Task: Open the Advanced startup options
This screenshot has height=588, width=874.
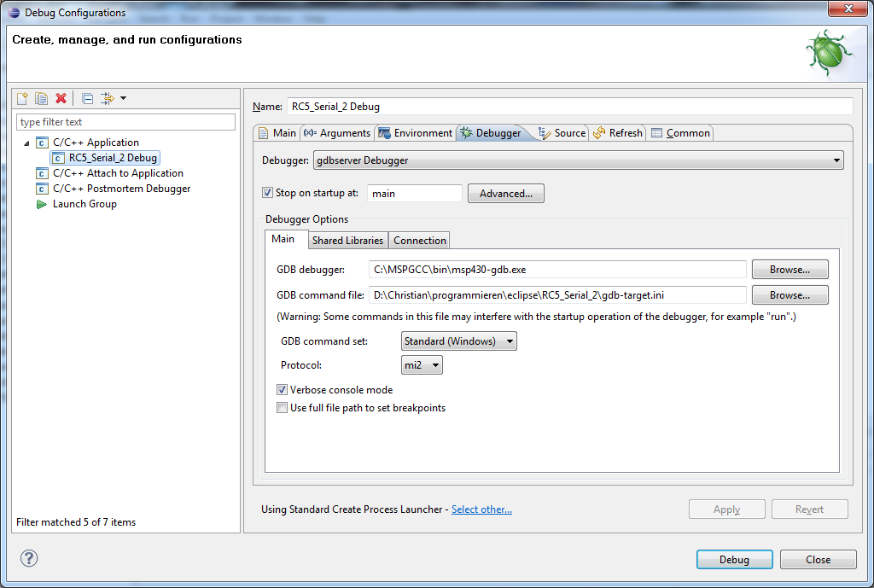Action: [x=505, y=193]
